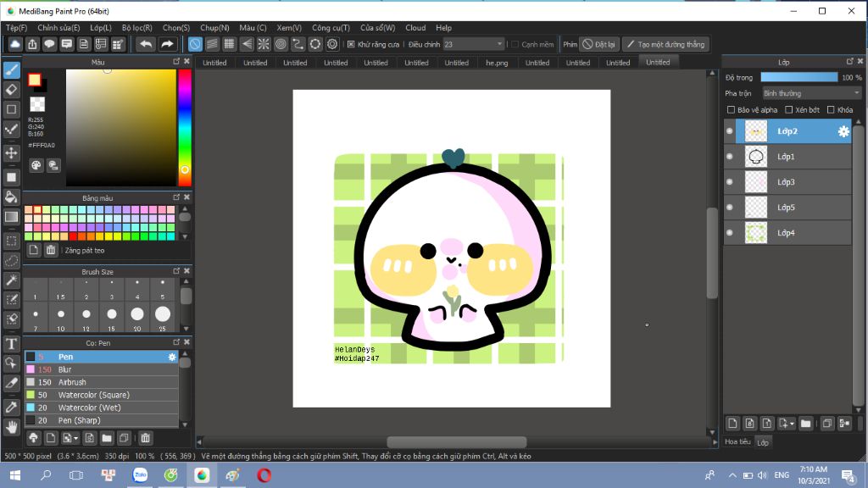Viewport: 868px width, 488px height.
Task: Choose the Text tool
Action: tap(12, 343)
